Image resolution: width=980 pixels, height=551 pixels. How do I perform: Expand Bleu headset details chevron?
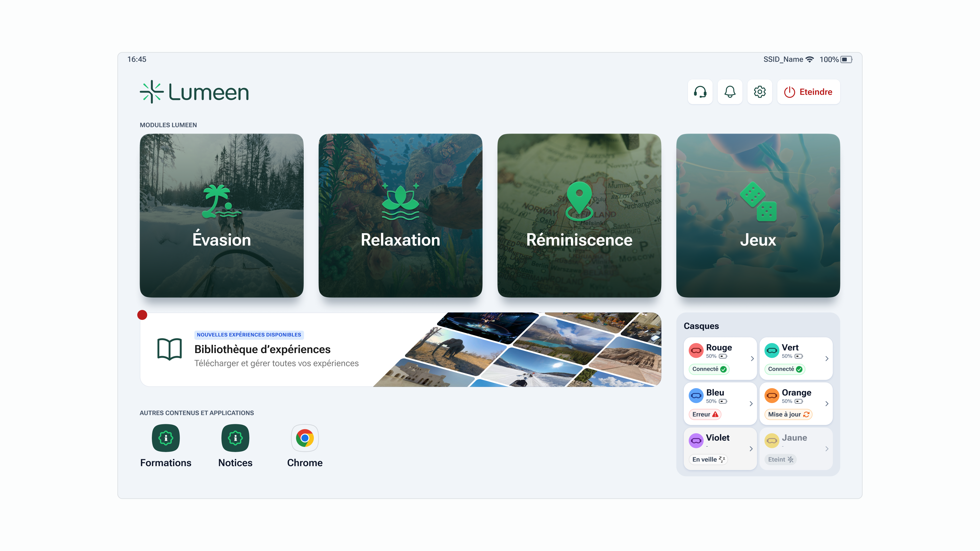pos(751,404)
